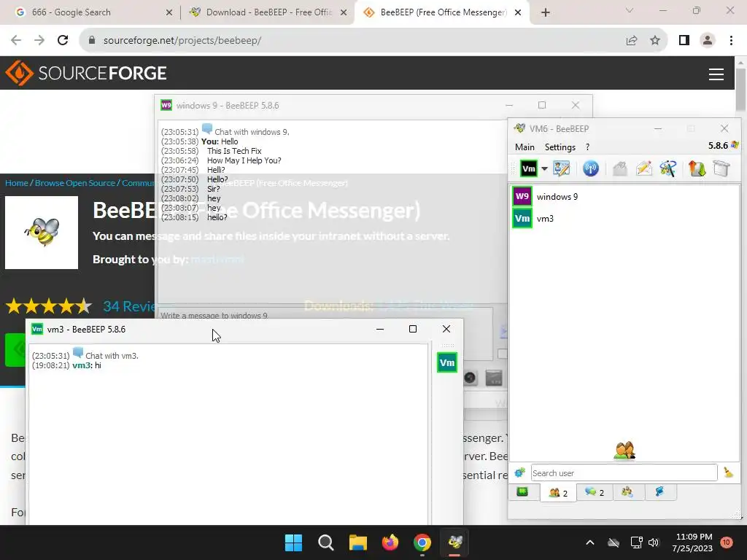This screenshot has height=560, width=747.
Task: Open the ? help menu in BeeBEEP
Action: coord(587,147)
